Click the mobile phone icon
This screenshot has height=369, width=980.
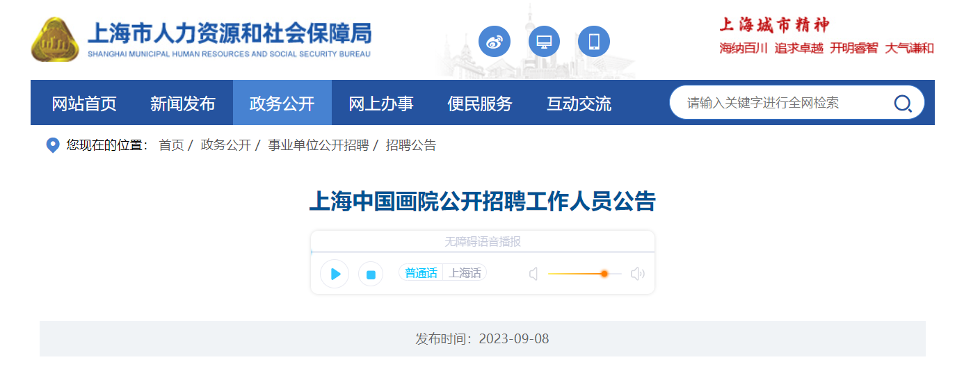point(594,42)
